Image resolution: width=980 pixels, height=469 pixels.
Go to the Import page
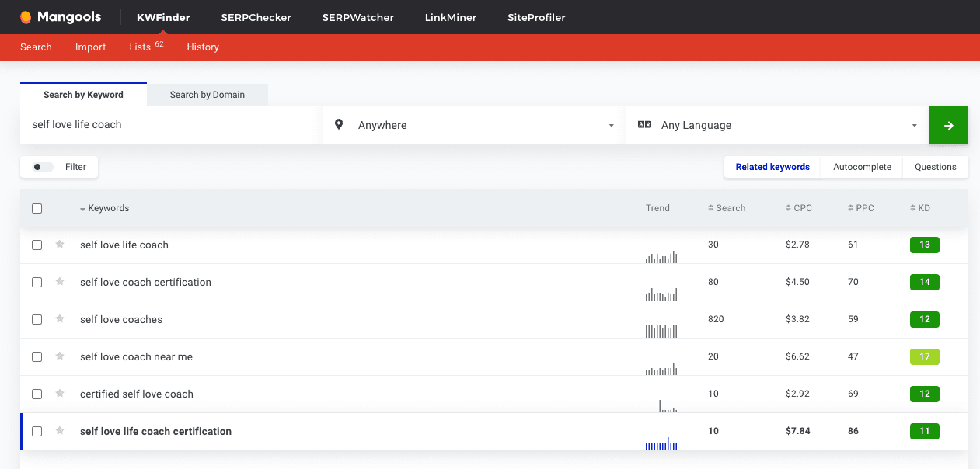[90, 47]
